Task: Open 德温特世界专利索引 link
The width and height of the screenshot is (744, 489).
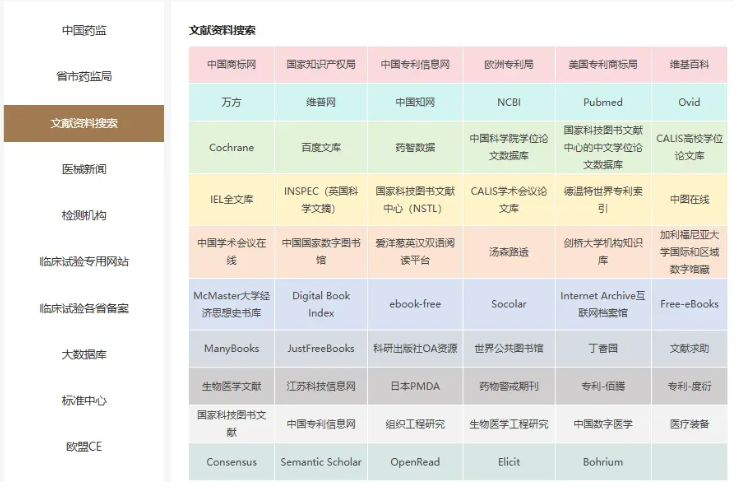Action: coord(611,202)
